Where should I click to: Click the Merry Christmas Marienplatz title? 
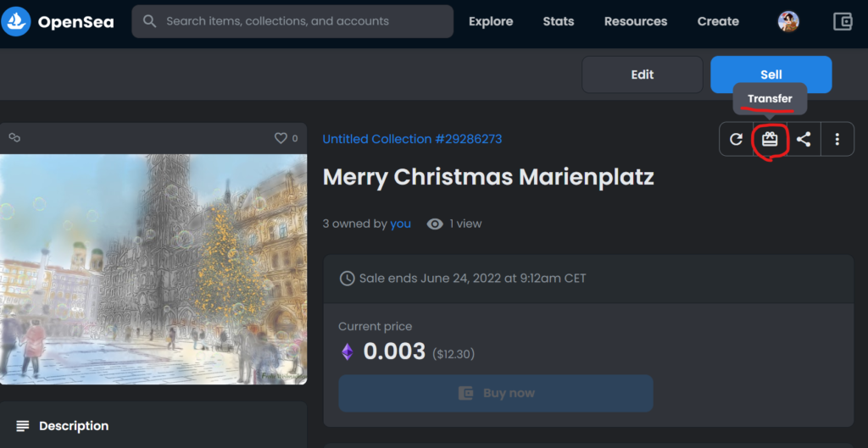[x=488, y=177]
